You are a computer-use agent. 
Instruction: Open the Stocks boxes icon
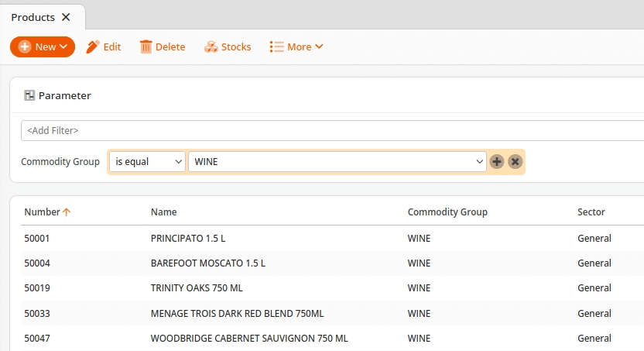[x=211, y=46]
